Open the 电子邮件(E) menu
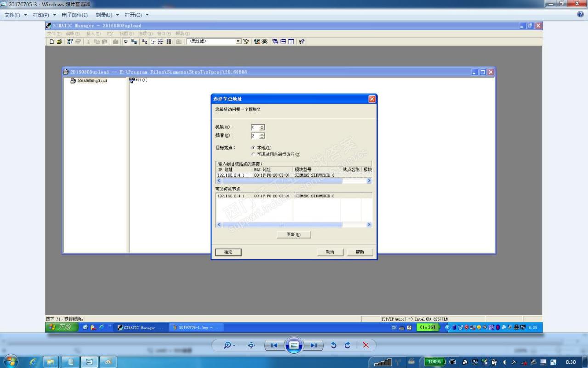The image size is (588, 368). coord(75,15)
